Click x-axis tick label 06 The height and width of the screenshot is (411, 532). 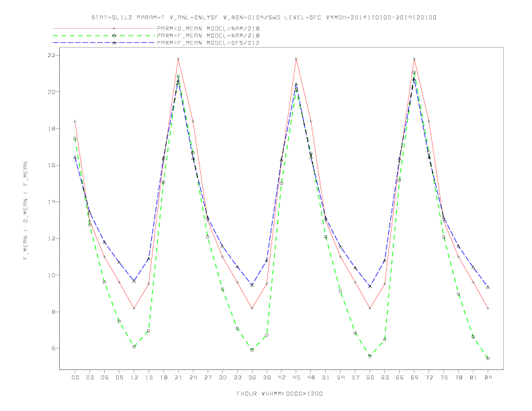pyautogui.click(x=105, y=377)
